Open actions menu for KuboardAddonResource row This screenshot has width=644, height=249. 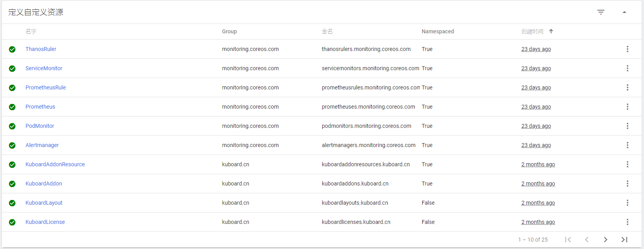click(x=628, y=164)
